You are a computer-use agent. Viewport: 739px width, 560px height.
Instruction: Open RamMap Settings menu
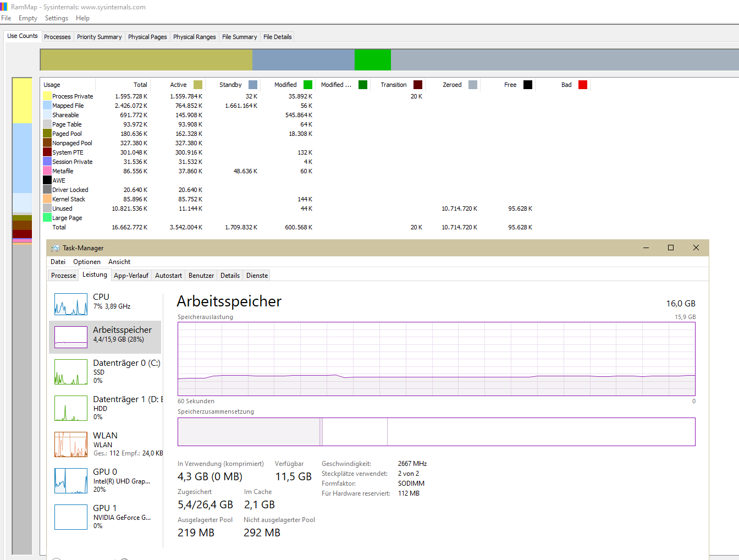point(57,18)
